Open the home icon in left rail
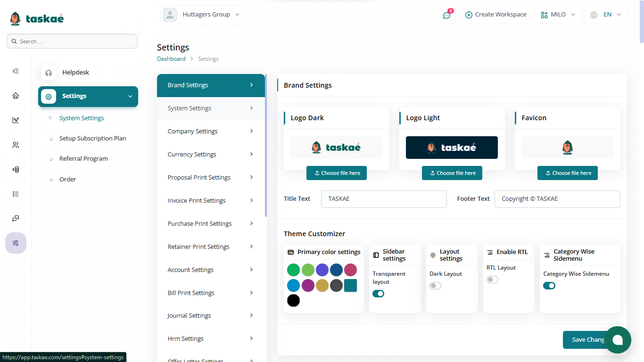This screenshot has height=362, width=644. click(16, 96)
